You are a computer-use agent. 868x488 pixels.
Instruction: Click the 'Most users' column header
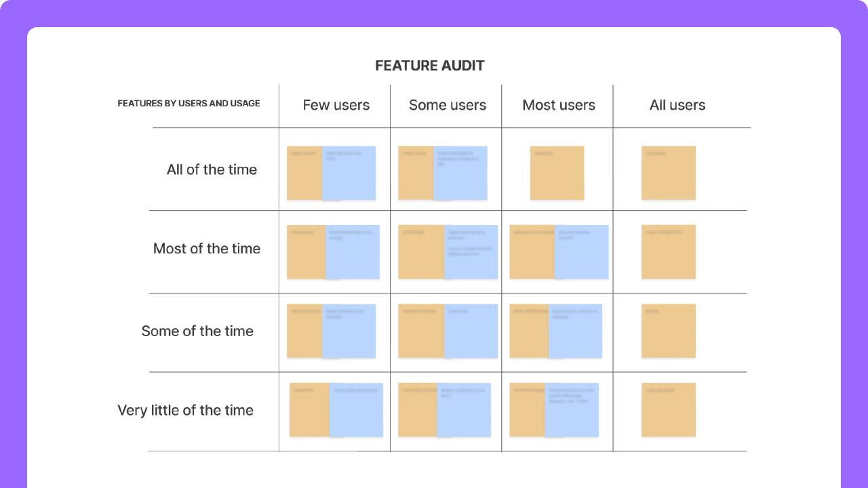coord(558,105)
